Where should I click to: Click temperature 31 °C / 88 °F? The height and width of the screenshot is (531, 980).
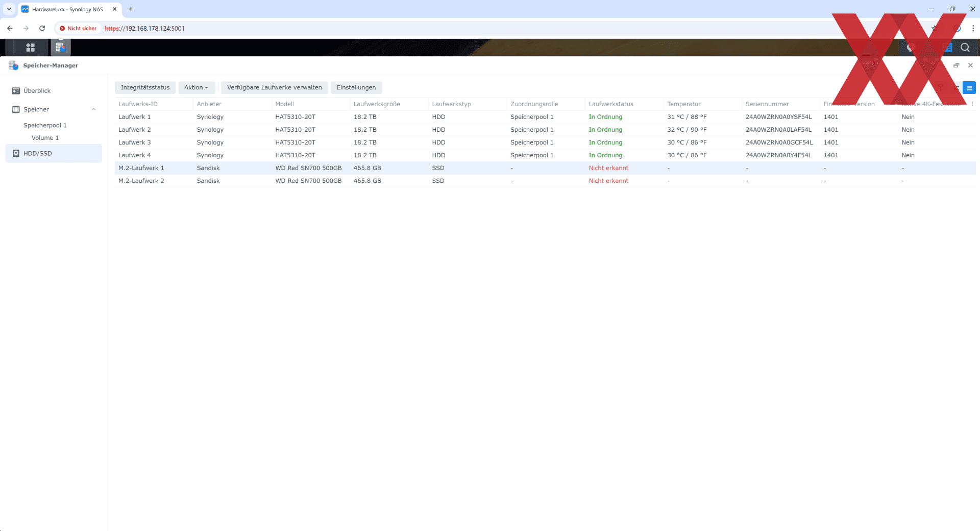[x=687, y=117]
